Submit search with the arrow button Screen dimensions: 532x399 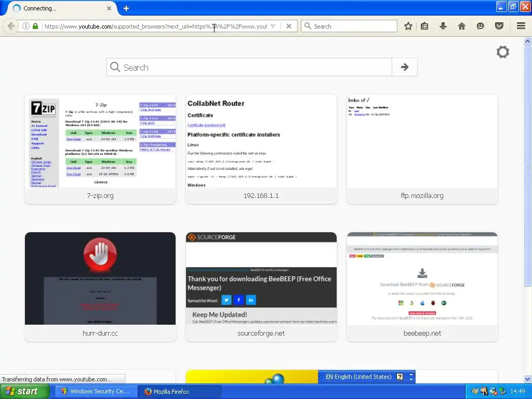404,67
